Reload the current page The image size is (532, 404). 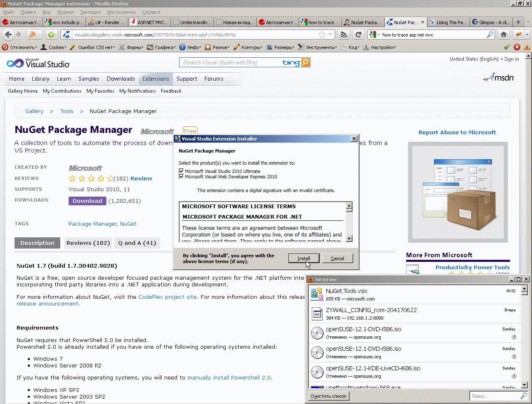coord(358,35)
